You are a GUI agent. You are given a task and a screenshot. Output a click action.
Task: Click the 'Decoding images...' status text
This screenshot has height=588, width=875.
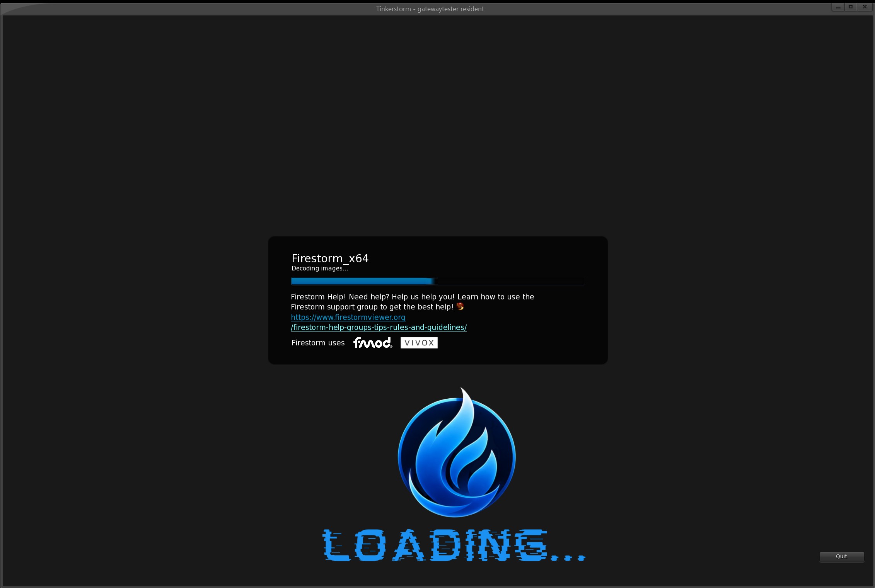pyautogui.click(x=320, y=269)
